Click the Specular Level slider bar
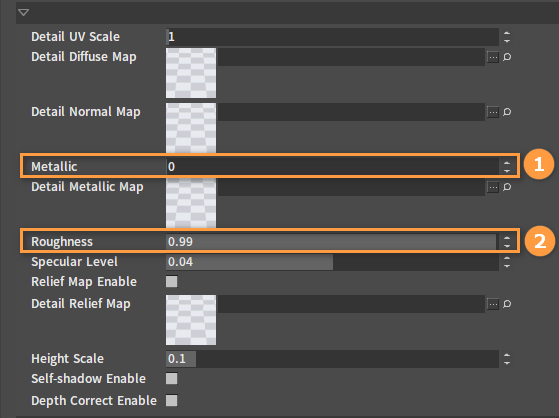The image size is (559, 418). click(x=332, y=262)
